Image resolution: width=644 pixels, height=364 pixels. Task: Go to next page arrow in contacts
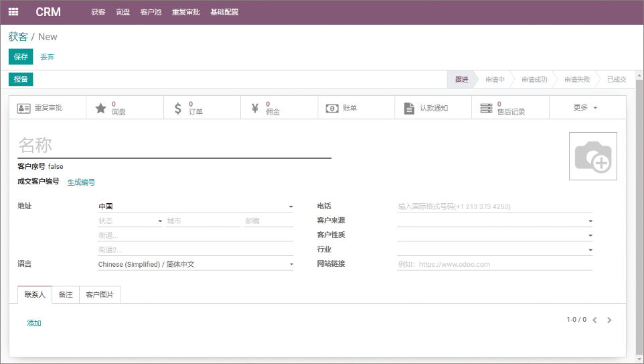[x=609, y=320]
